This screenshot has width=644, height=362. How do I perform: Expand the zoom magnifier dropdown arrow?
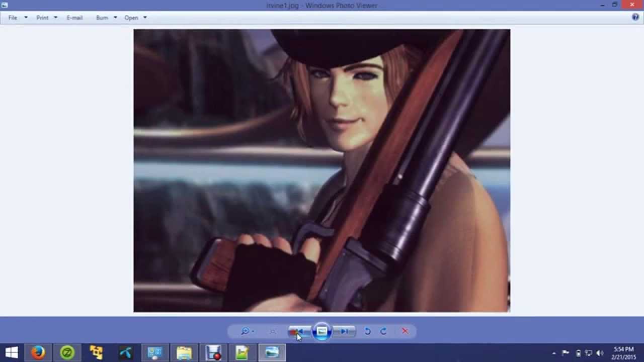[x=253, y=331]
